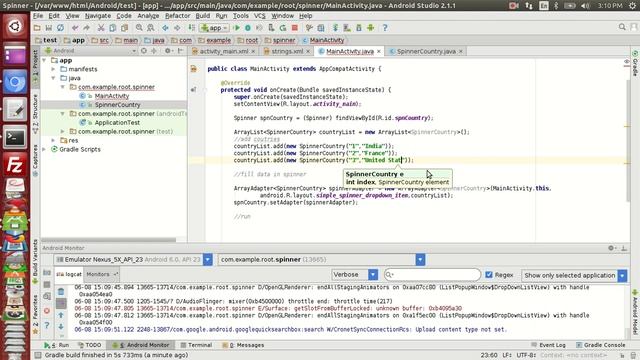The height and width of the screenshot is (360, 640).
Task: Open the Event Log
Action: pos(548,345)
